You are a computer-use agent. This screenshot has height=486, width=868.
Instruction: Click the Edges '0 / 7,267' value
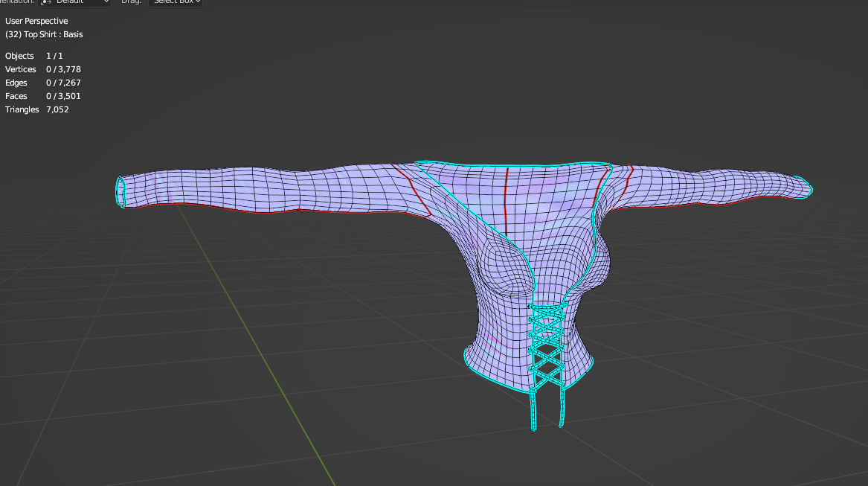63,83
